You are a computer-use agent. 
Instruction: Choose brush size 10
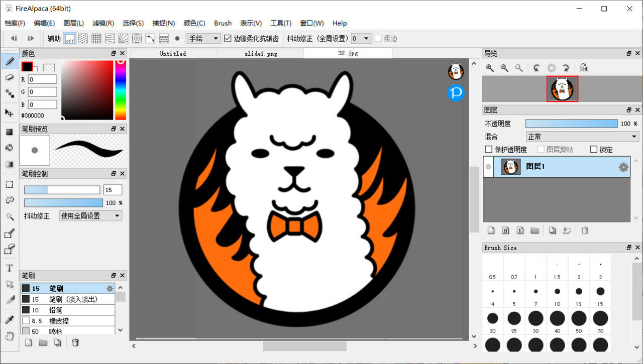pyautogui.click(x=557, y=295)
